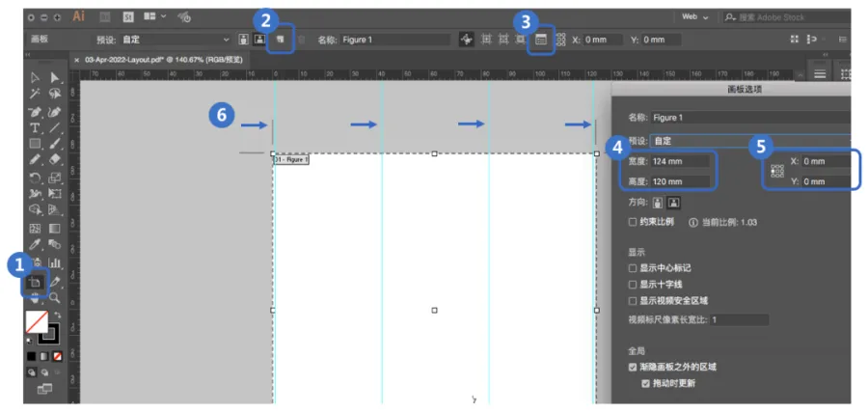Select the Rotate tool

pos(36,178)
